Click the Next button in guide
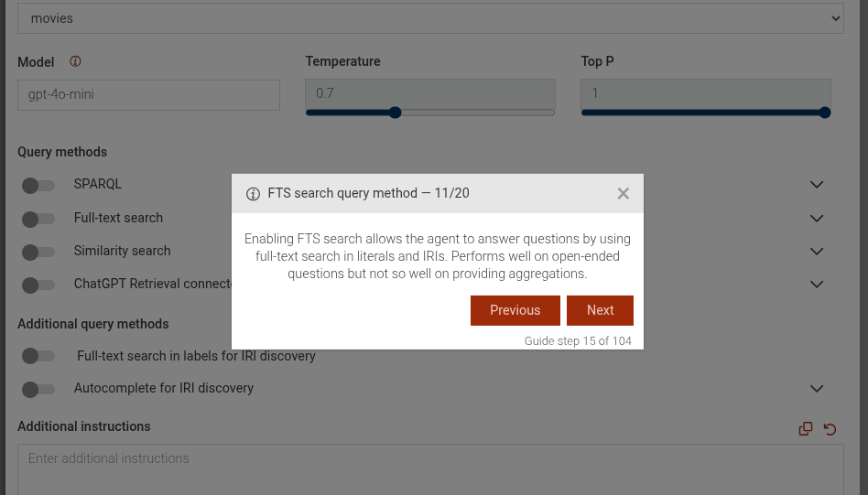This screenshot has width=868, height=495. pyautogui.click(x=600, y=310)
